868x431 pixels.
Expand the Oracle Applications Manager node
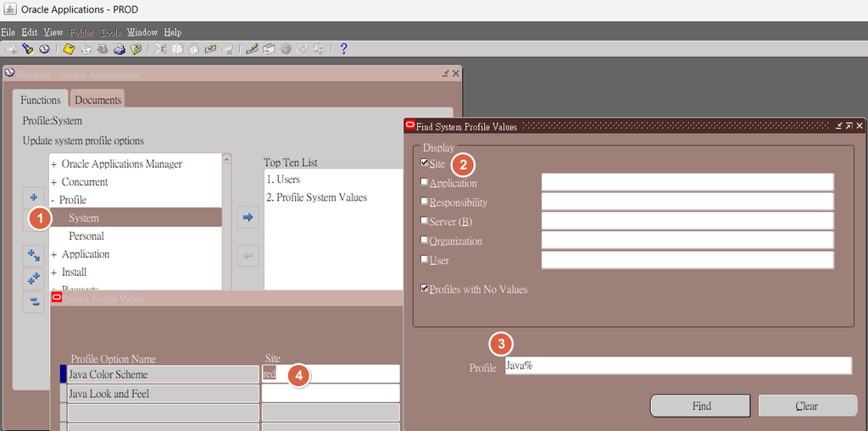(53, 164)
